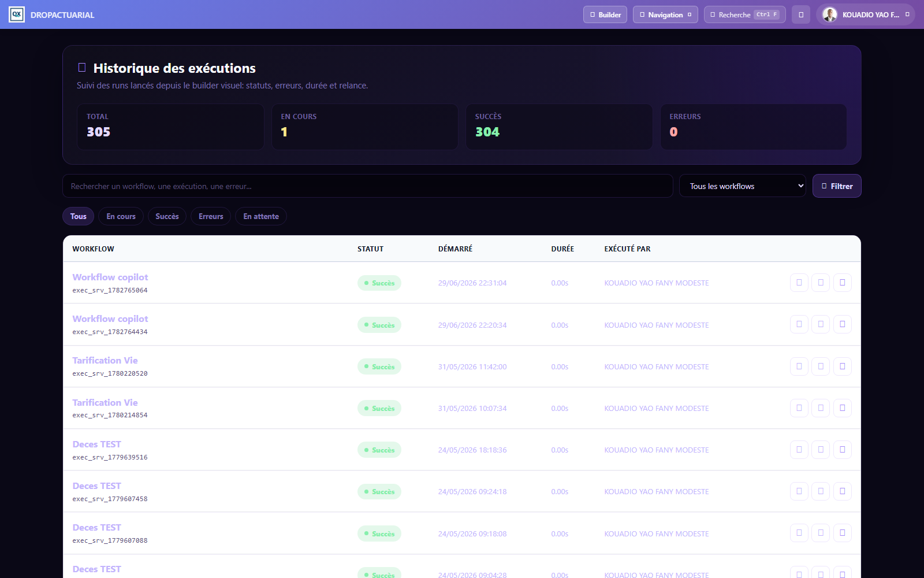
Task: Click the SUCCÈS 304 stat card
Action: (x=559, y=127)
